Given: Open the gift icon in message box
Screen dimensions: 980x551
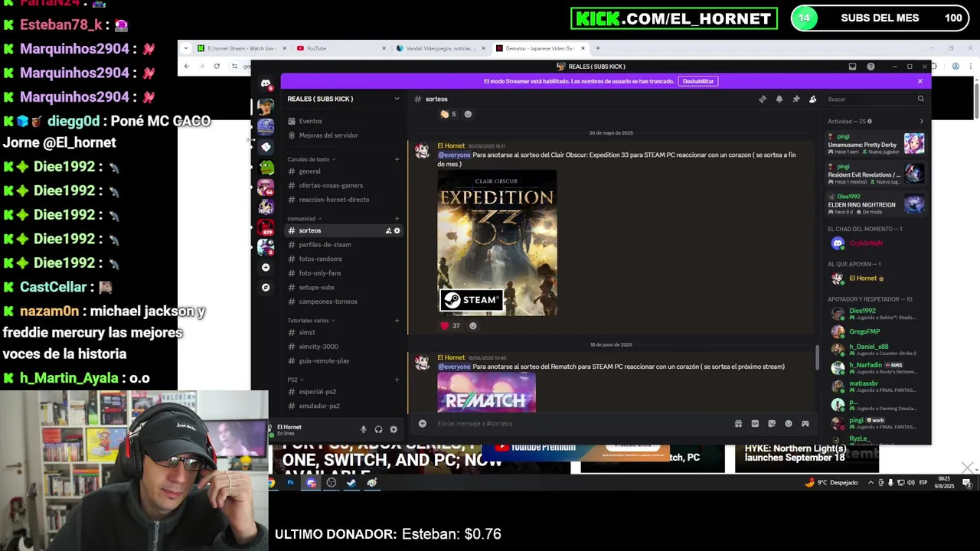Looking at the screenshot, I should pyautogui.click(x=738, y=423).
